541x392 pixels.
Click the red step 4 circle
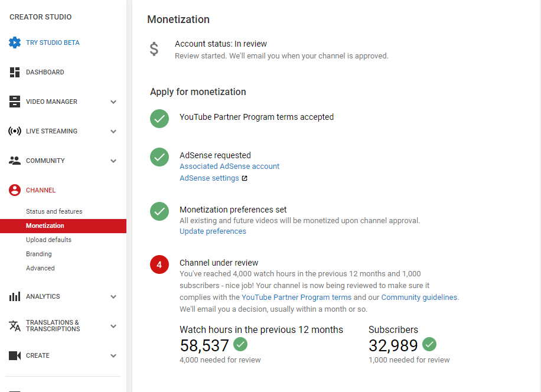click(159, 264)
